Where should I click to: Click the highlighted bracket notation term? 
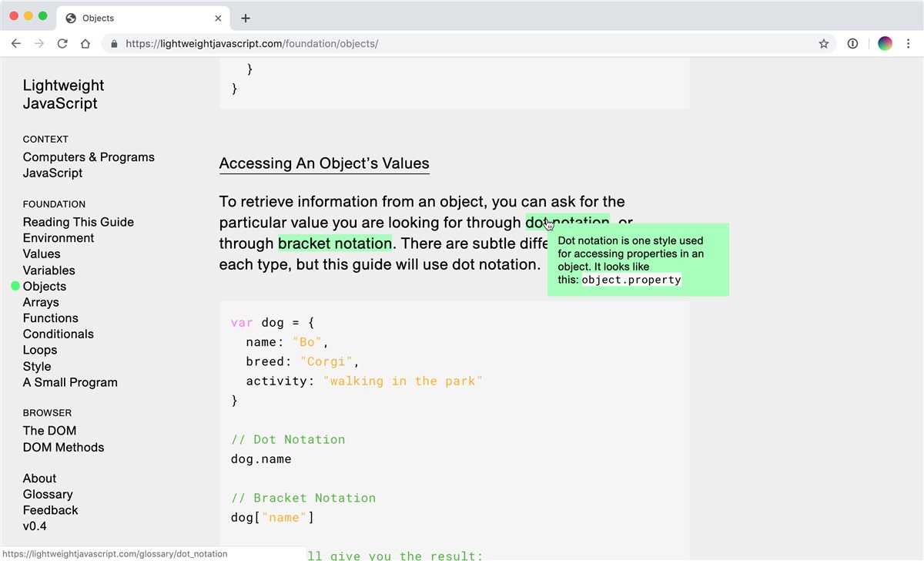[335, 244]
